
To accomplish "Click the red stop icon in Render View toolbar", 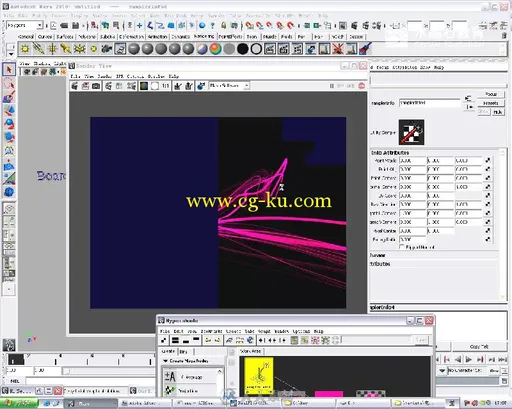I will click(x=362, y=86).
